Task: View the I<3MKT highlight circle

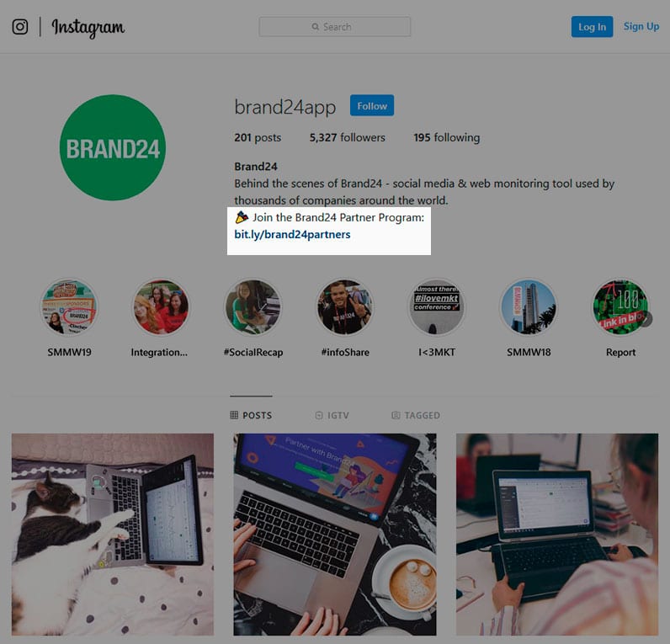Action: point(437,306)
